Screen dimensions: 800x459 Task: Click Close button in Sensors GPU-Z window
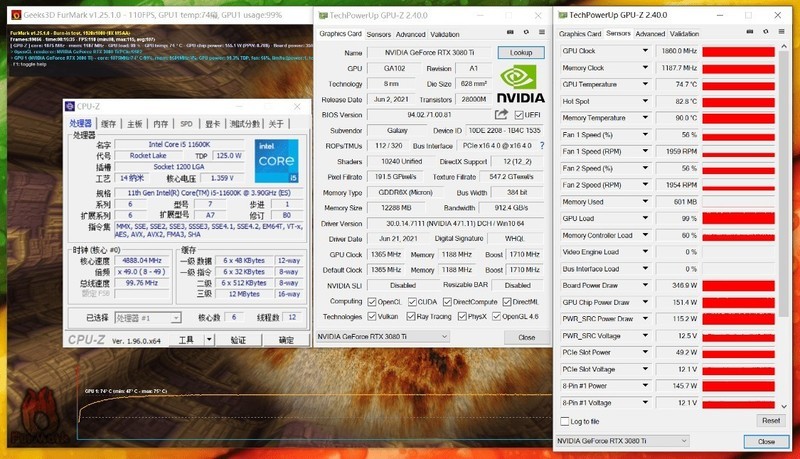click(766, 441)
